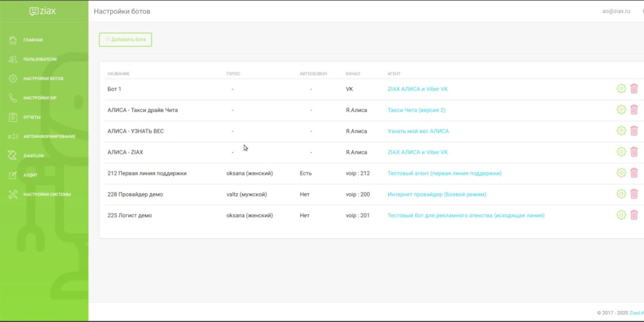Open settings for 228 Провайдер демо
The height and width of the screenshot is (322, 644).
[621, 194]
